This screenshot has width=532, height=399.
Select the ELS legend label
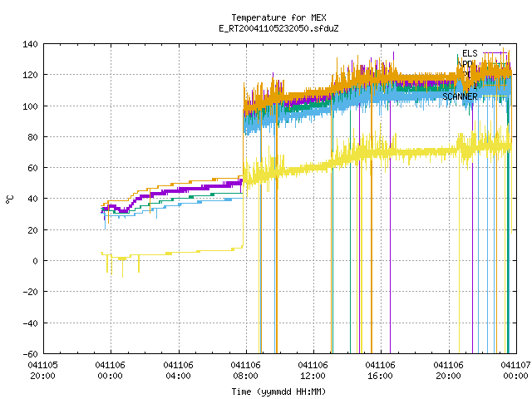click(470, 53)
